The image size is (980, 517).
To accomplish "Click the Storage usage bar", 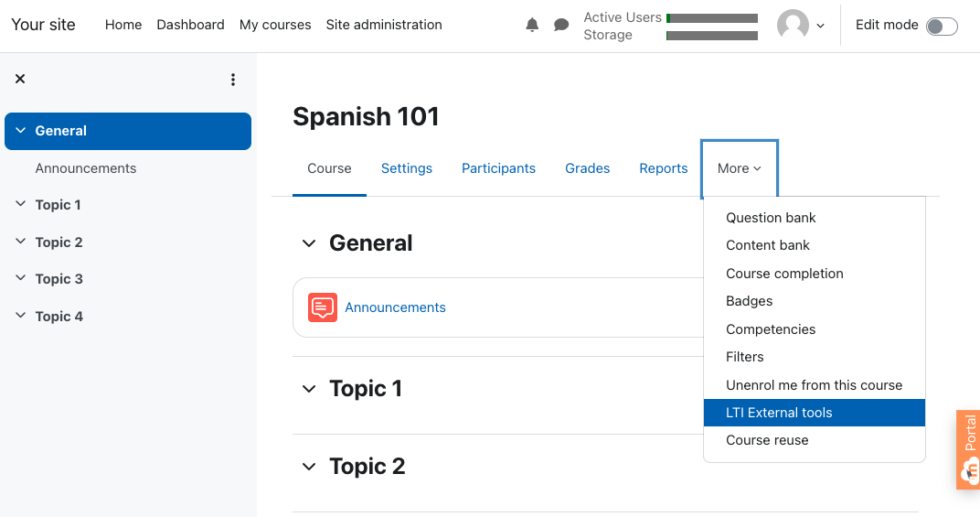I will coord(711,36).
